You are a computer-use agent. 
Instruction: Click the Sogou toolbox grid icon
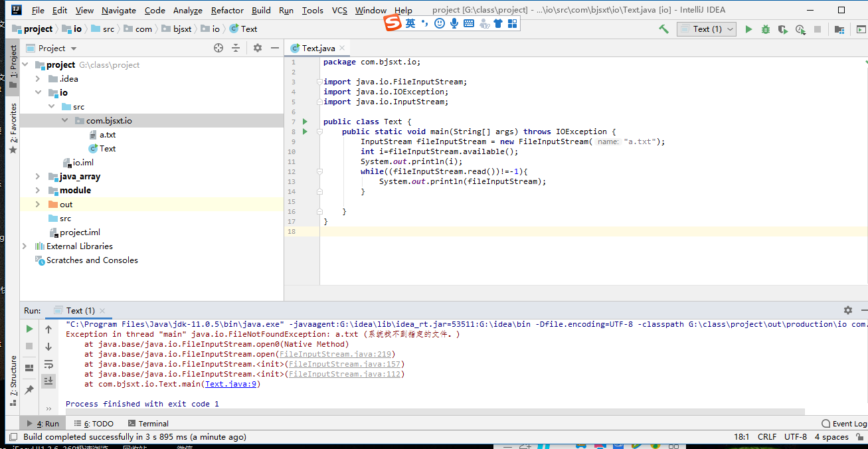[x=512, y=23]
